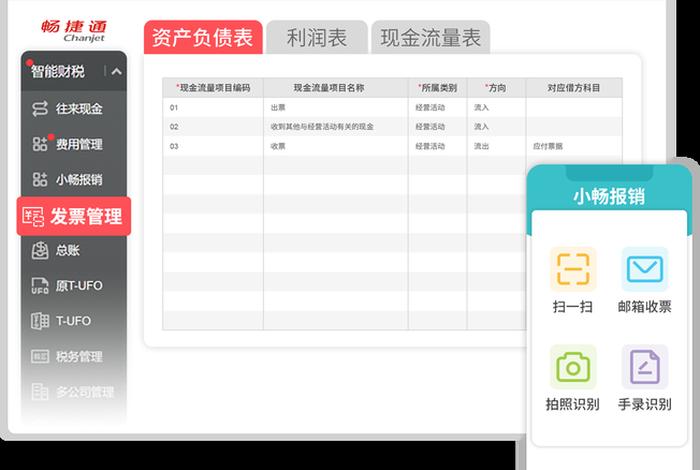Click the 税务管理 icon

[40, 356]
